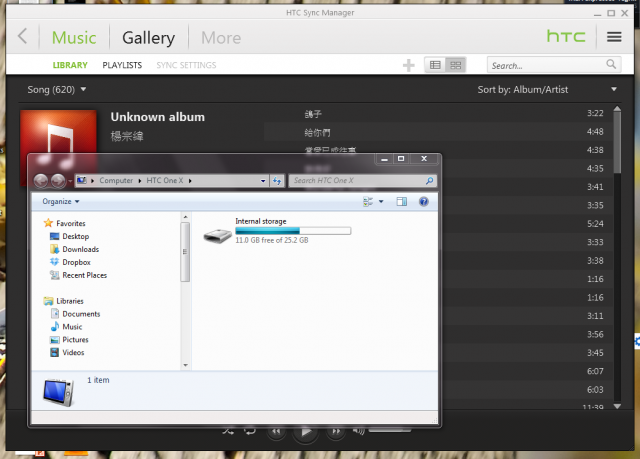Expand the arrow after Computer breadcrumb
The height and width of the screenshot is (459, 640).
point(140,181)
